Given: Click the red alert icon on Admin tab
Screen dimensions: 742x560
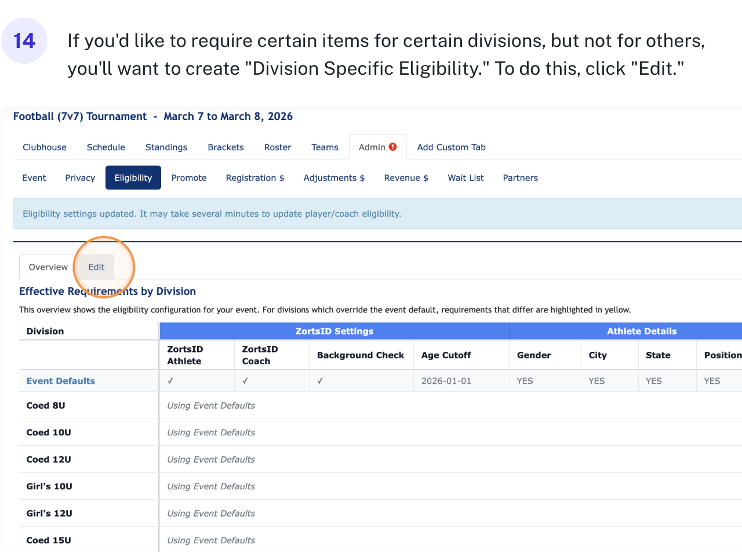Looking at the screenshot, I should (393, 147).
